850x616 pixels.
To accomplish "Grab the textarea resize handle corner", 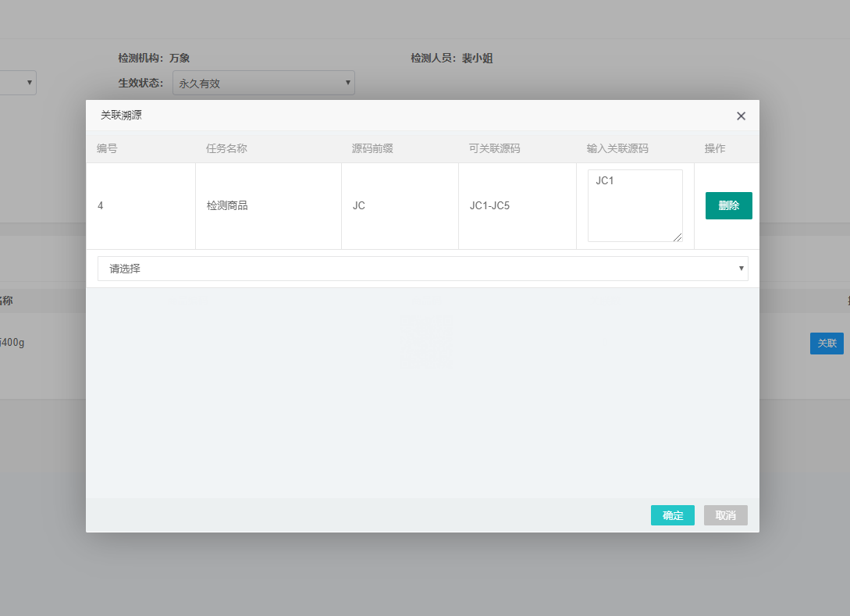I will pos(678,237).
